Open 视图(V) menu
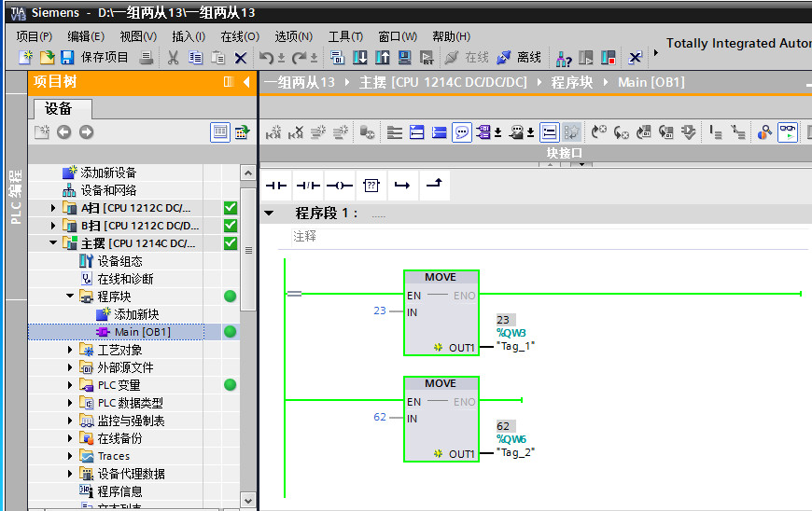The width and height of the screenshot is (812, 511). 138,36
